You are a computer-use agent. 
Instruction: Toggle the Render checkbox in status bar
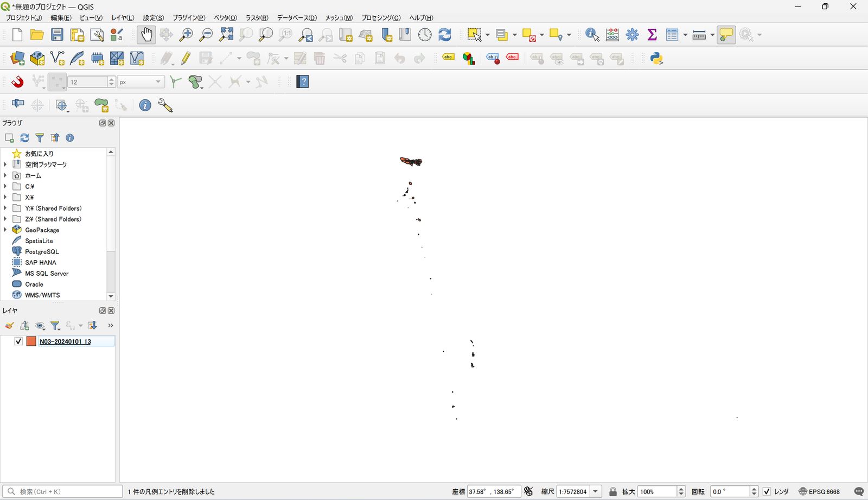pyautogui.click(x=767, y=492)
